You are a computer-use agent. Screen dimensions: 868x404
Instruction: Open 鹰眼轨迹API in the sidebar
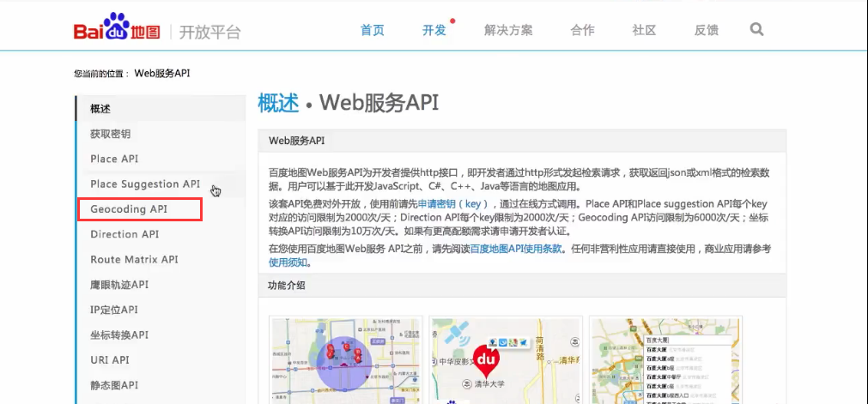[x=119, y=284]
